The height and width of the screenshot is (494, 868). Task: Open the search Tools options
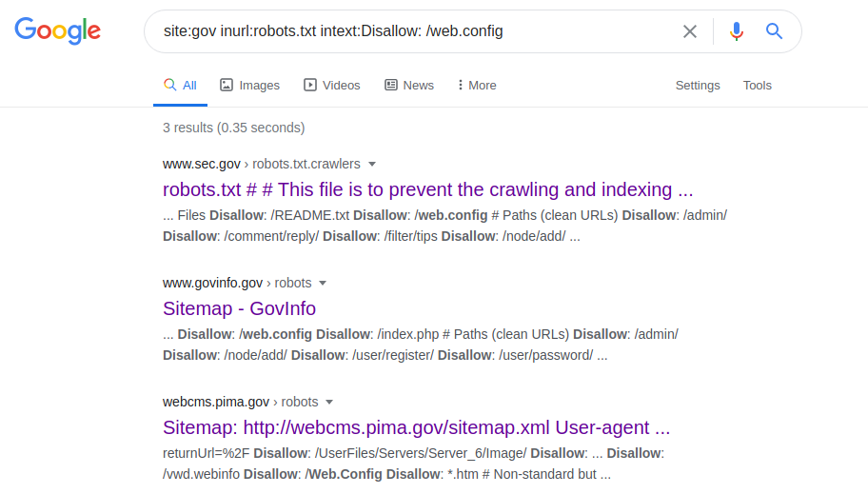coord(757,86)
